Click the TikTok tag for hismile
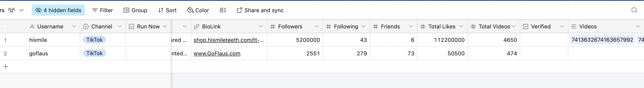 pyautogui.click(x=94, y=40)
